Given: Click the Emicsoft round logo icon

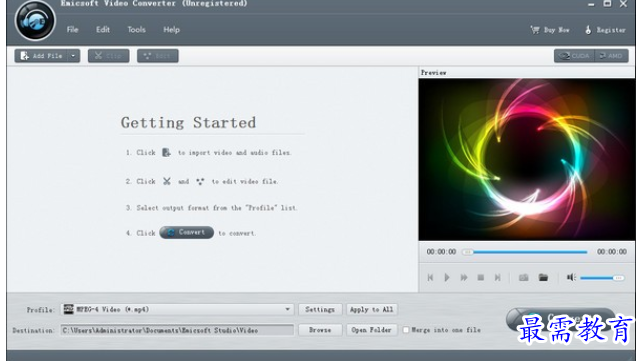Looking at the screenshot, I should pos(35,21).
